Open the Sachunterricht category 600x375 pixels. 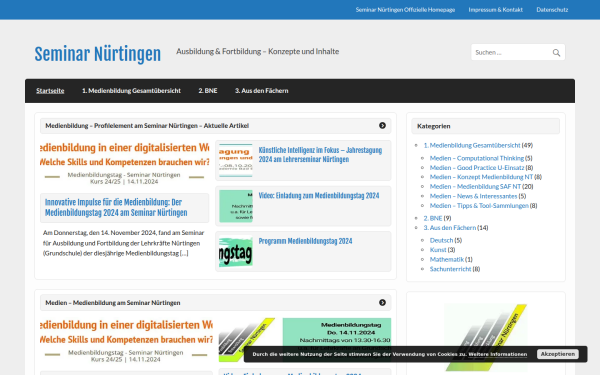pyautogui.click(x=450, y=269)
